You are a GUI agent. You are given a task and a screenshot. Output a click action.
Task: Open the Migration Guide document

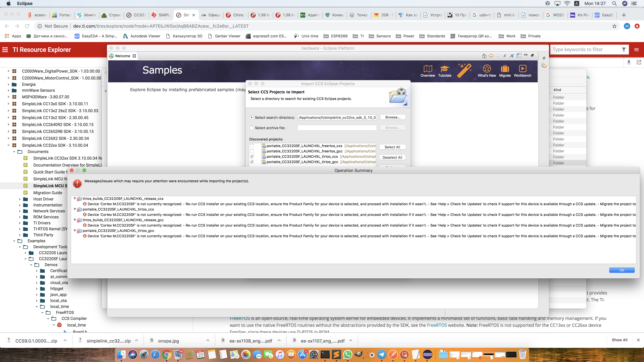[x=47, y=193]
